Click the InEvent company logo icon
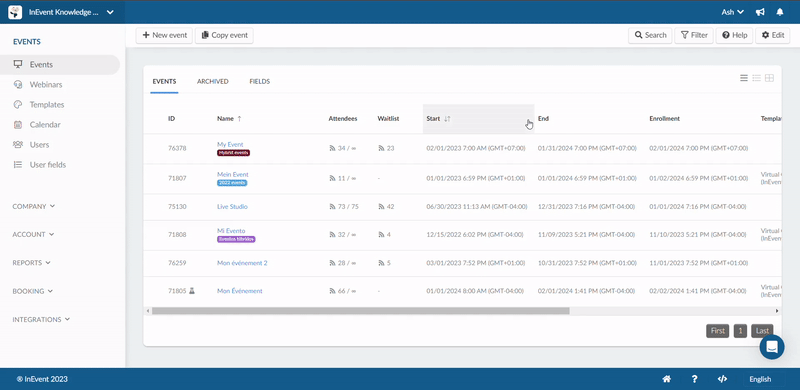The height and width of the screenshot is (390, 800). click(15, 12)
